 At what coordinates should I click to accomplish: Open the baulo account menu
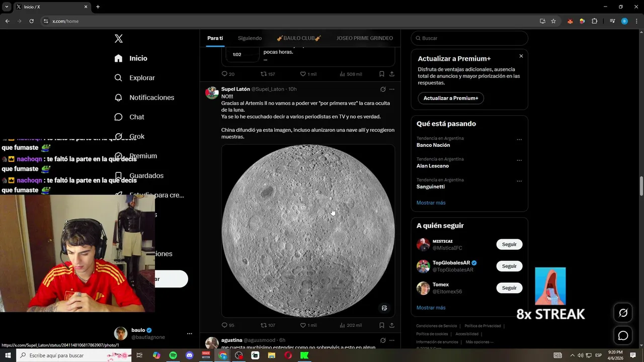(x=153, y=333)
